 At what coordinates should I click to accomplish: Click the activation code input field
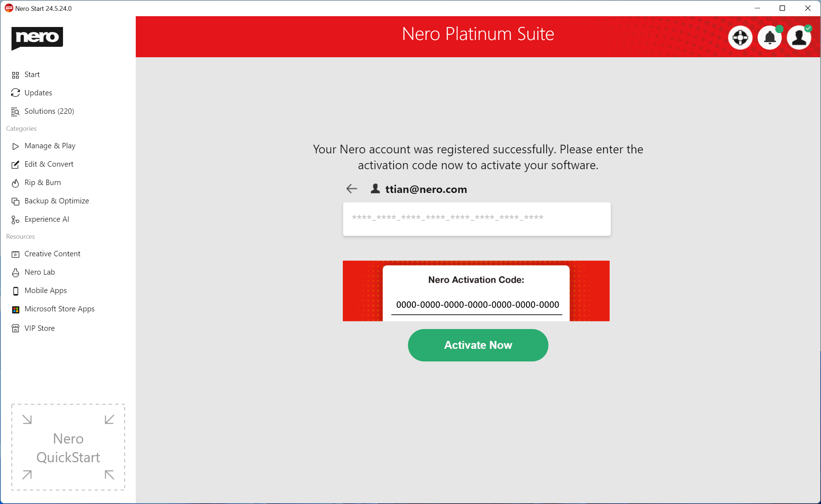pos(476,219)
